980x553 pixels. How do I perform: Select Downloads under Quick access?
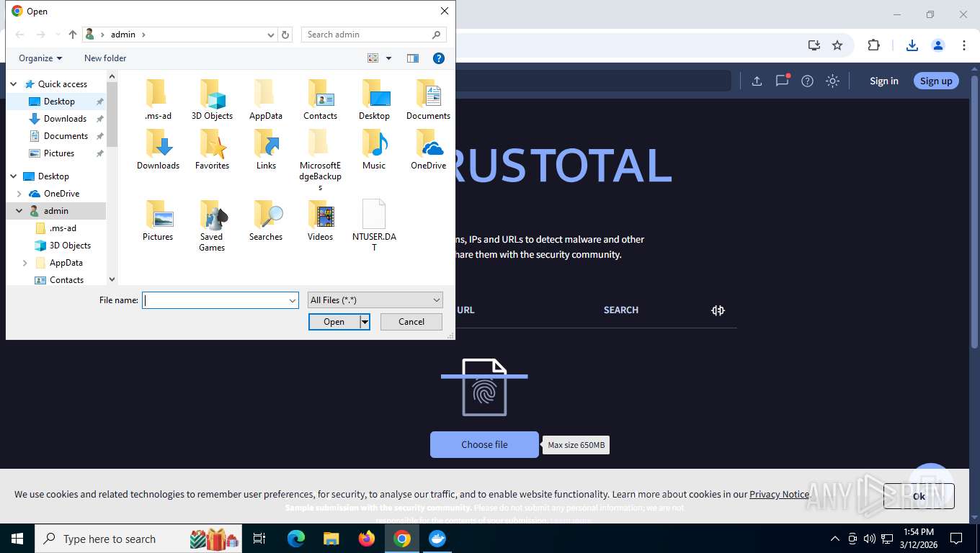pos(65,119)
